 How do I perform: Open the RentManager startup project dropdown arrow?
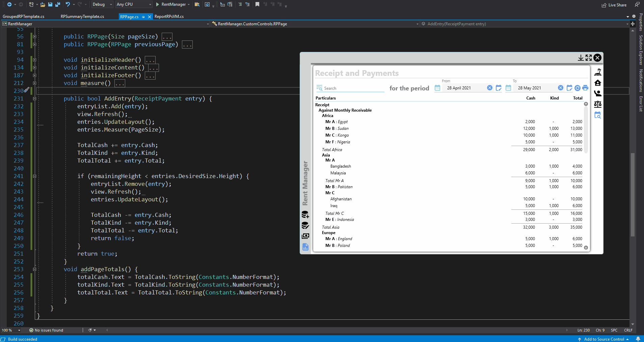[189, 4]
